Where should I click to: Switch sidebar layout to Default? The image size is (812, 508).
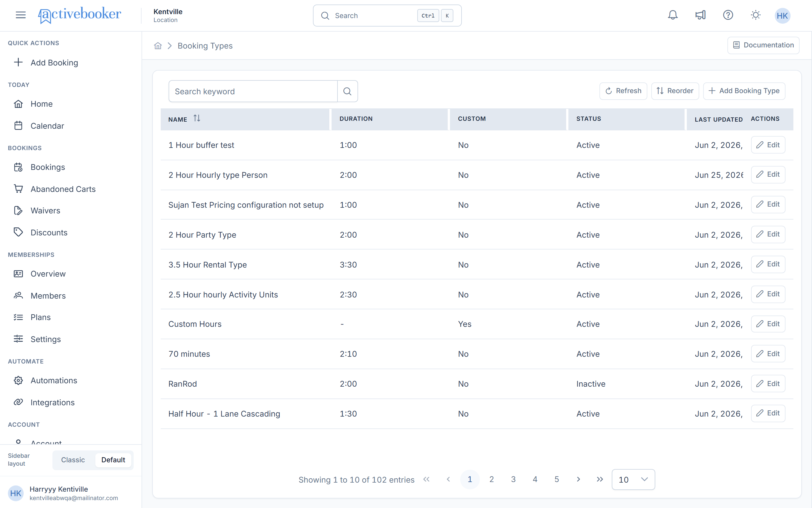113,460
